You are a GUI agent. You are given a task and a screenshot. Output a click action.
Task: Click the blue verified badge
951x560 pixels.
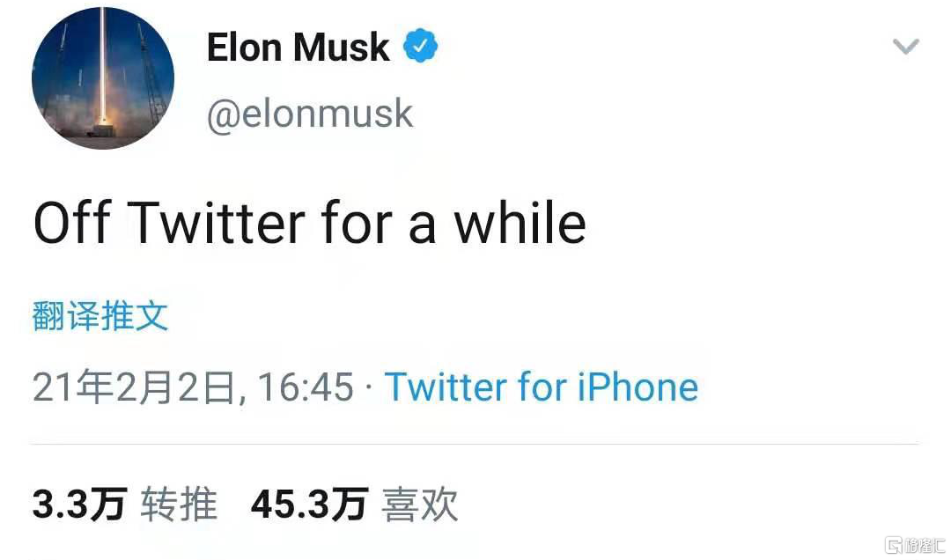[x=421, y=47]
